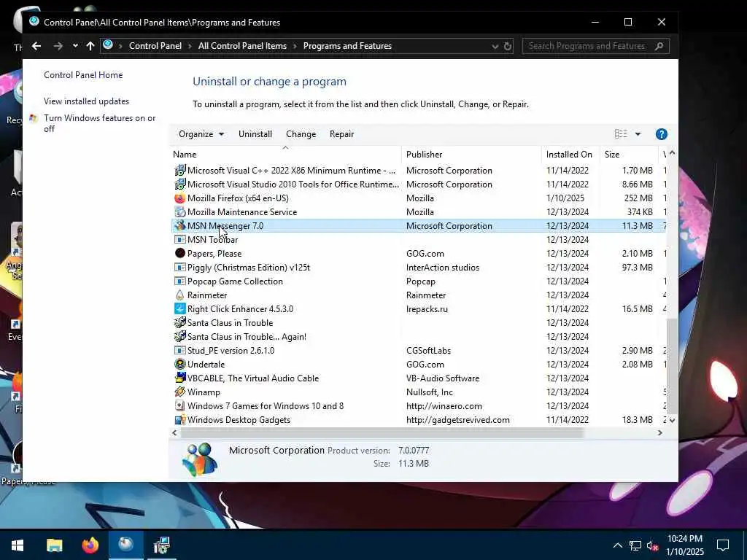Click the Refresh icon in address bar

[x=508, y=46]
